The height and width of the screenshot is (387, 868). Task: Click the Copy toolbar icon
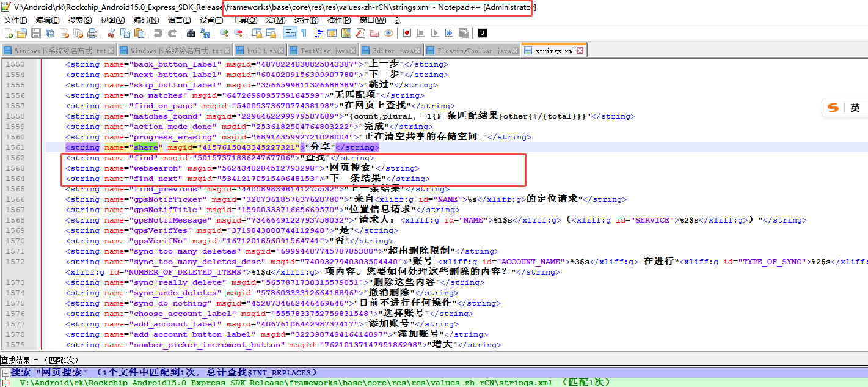tap(125, 32)
